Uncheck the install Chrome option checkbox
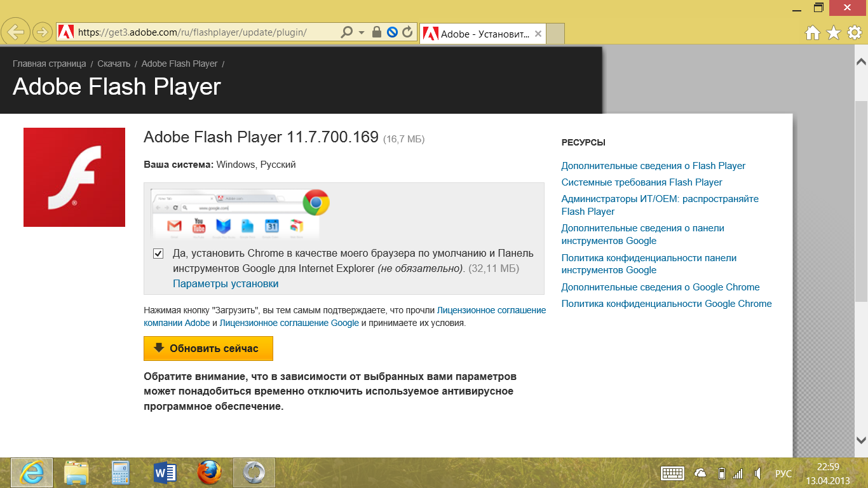Viewport: 868px width, 488px height. click(158, 254)
